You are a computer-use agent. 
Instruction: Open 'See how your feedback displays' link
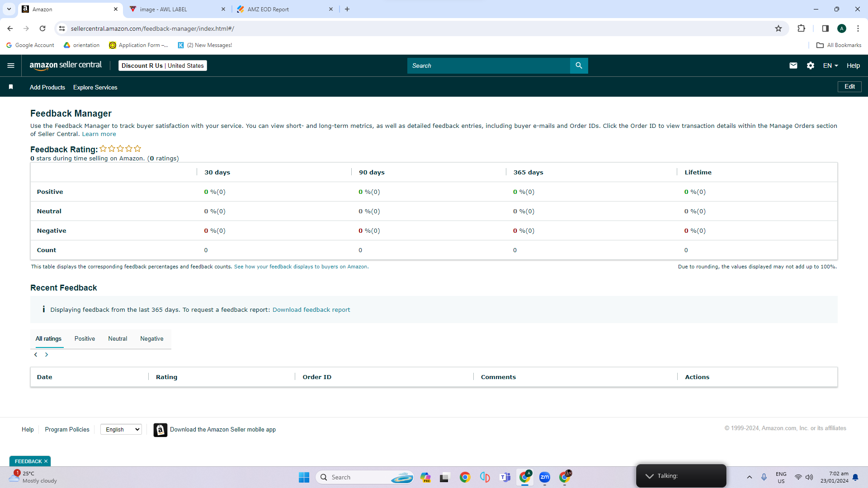point(301,267)
